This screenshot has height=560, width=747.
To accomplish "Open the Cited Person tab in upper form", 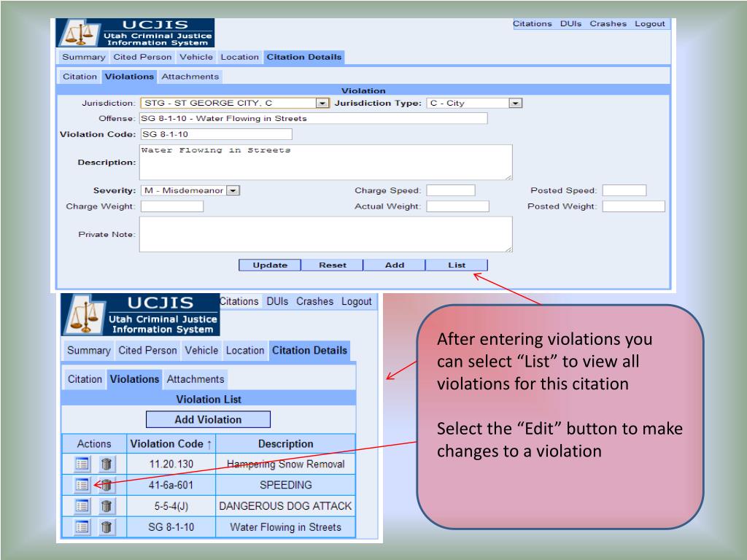I will tap(143, 57).
